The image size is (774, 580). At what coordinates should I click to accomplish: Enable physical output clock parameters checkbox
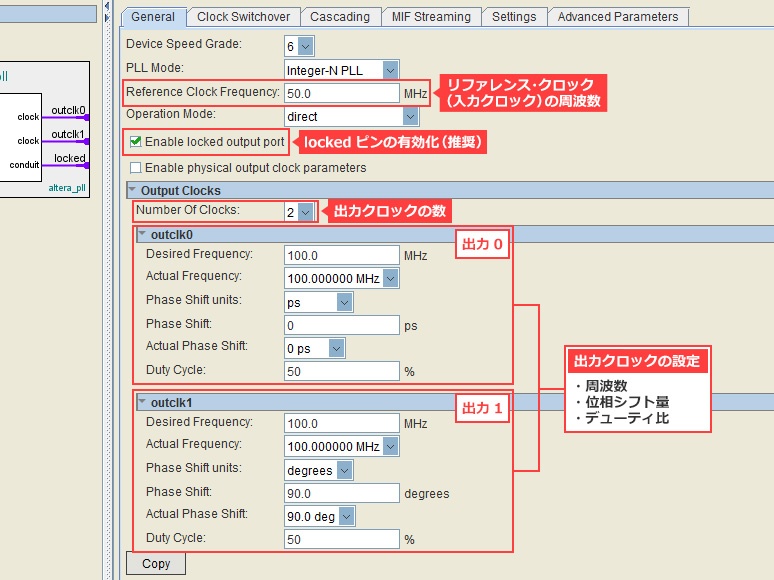tap(136, 168)
